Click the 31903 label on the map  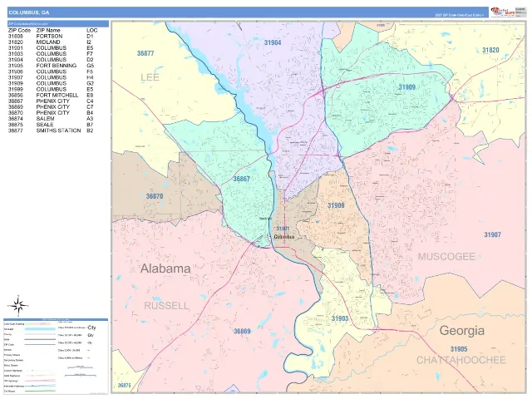[340, 318]
